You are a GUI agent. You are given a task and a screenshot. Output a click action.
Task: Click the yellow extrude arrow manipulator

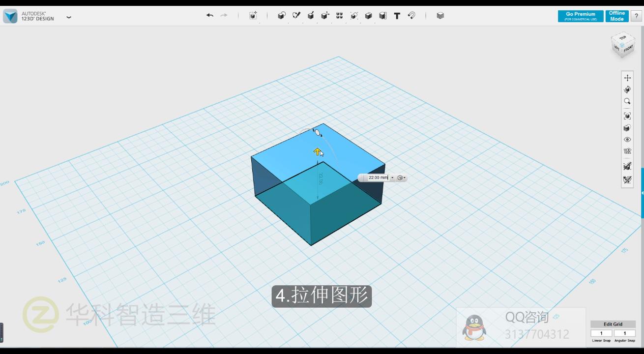click(x=318, y=152)
